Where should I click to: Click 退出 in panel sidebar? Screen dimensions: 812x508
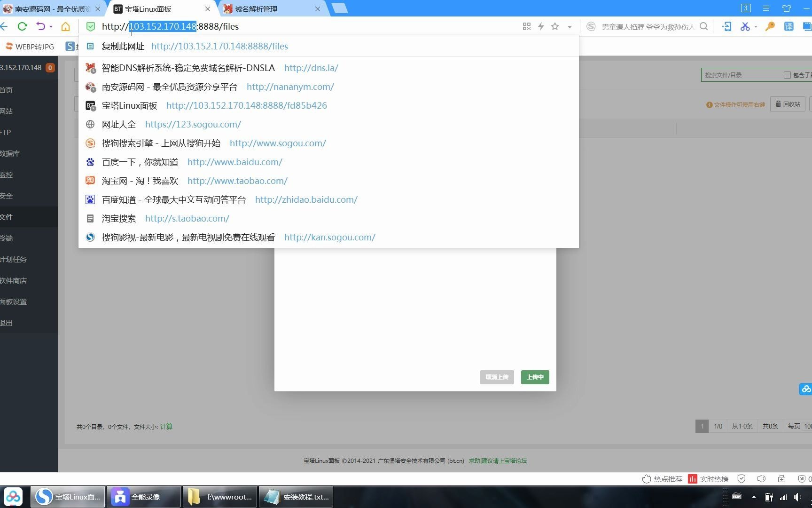point(28,323)
